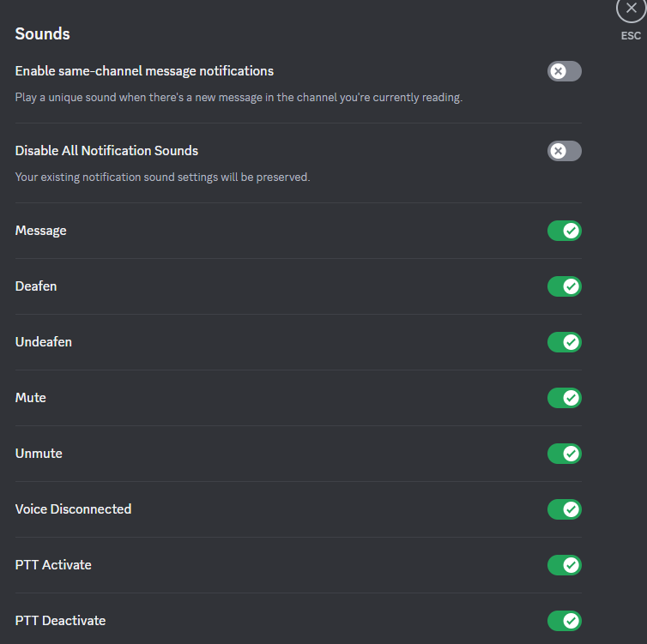Click the "Enable same-channel message notifications" label

(x=144, y=71)
